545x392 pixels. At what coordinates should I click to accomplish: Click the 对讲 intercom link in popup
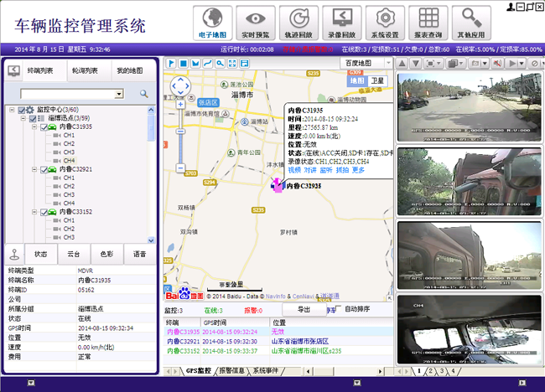click(310, 170)
